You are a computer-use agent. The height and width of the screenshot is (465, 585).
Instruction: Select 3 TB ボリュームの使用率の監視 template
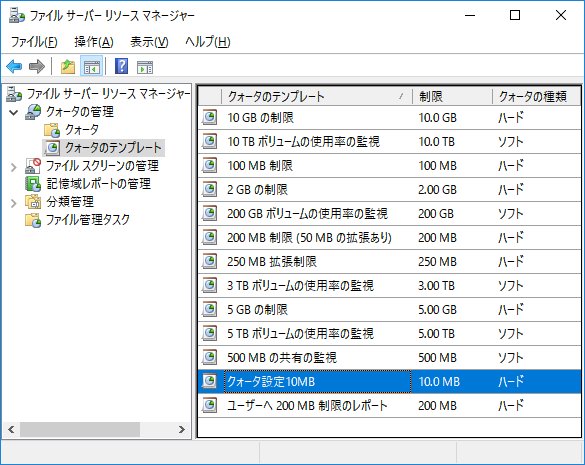300,285
